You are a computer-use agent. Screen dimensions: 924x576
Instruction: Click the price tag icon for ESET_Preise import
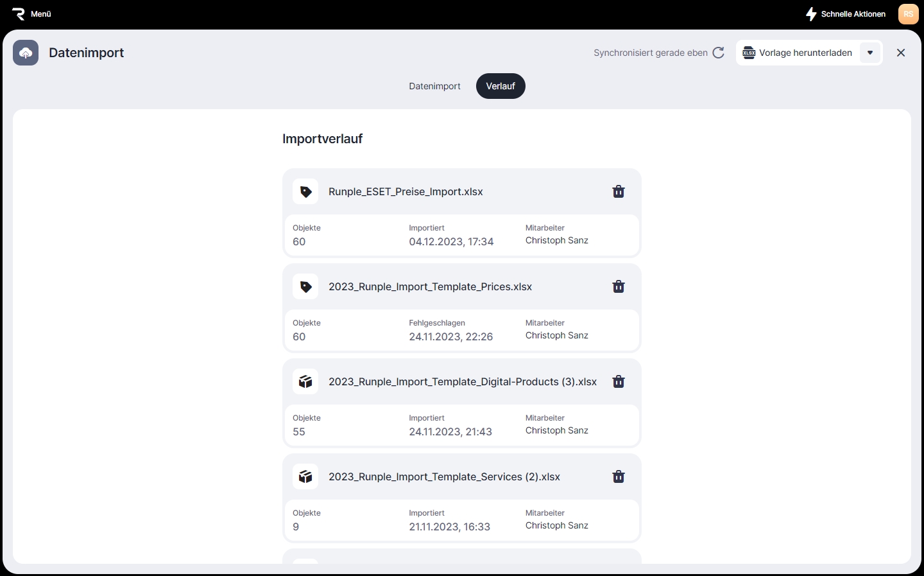pos(305,191)
